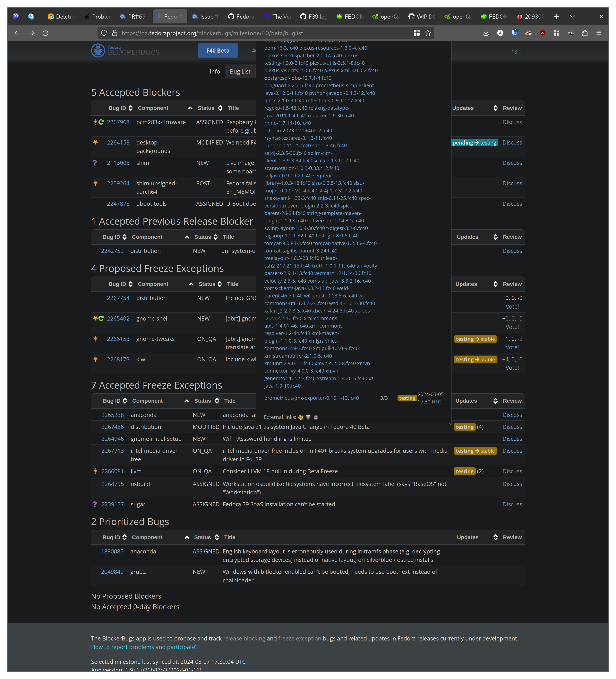The height and width of the screenshot is (679, 616).
Task: Click Vote! for kiwi bug 2268173
Action: pos(512,368)
